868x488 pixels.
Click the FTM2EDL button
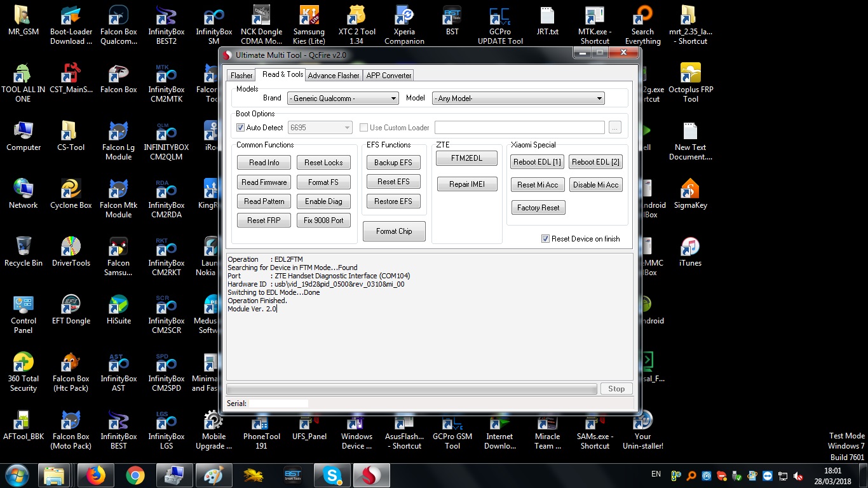point(467,158)
